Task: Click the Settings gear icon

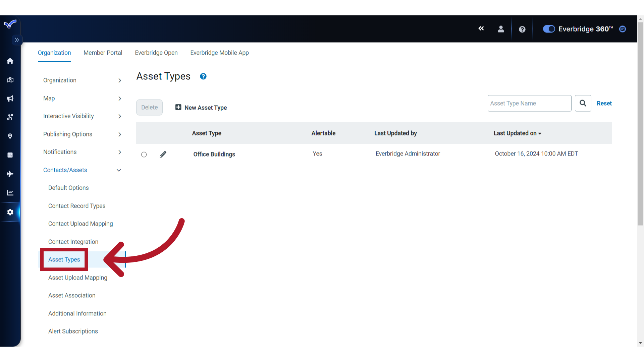Action: pyautogui.click(x=10, y=212)
